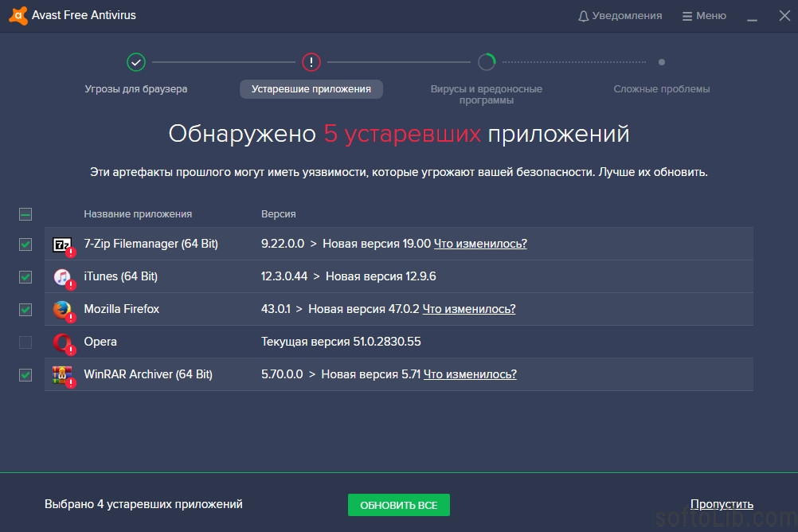Uncheck the WinRAR Archiver checkbox
798x532 pixels.
[x=25, y=375]
